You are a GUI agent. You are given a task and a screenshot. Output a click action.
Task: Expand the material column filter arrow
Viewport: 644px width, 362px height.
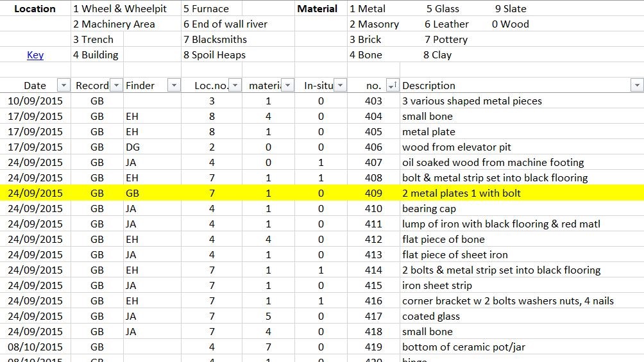pos(288,85)
